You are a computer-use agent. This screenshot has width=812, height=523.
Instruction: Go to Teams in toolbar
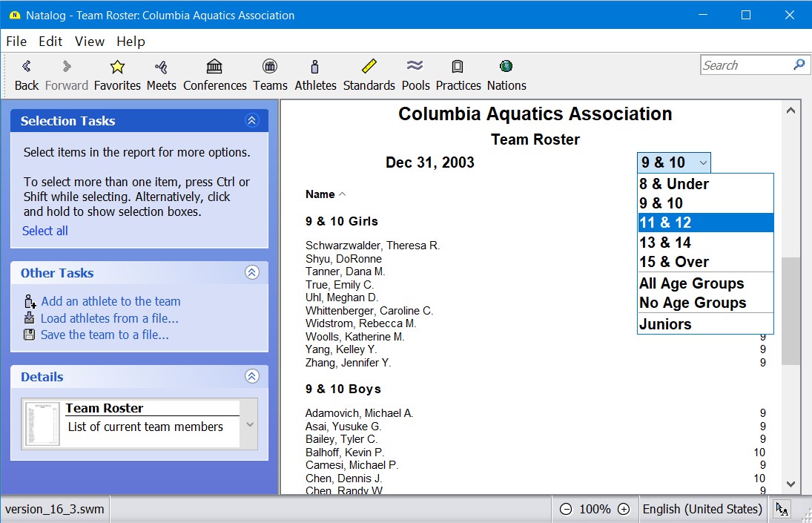(x=270, y=68)
